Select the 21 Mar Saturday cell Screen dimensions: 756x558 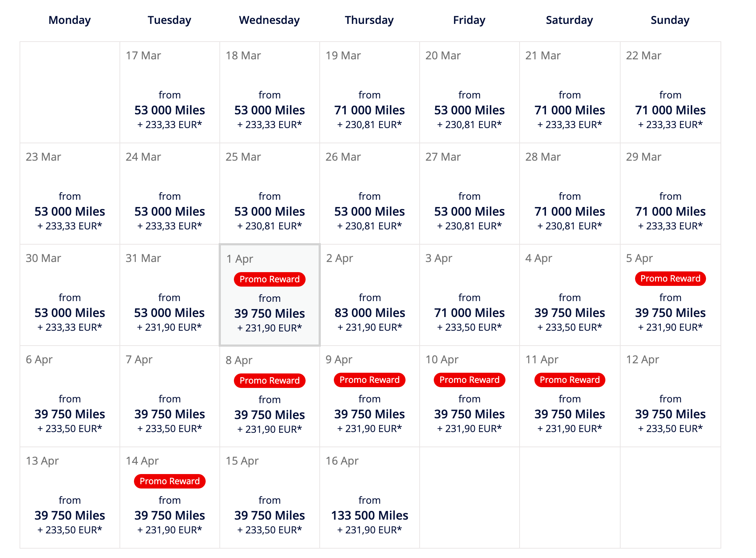pos(570,110)
